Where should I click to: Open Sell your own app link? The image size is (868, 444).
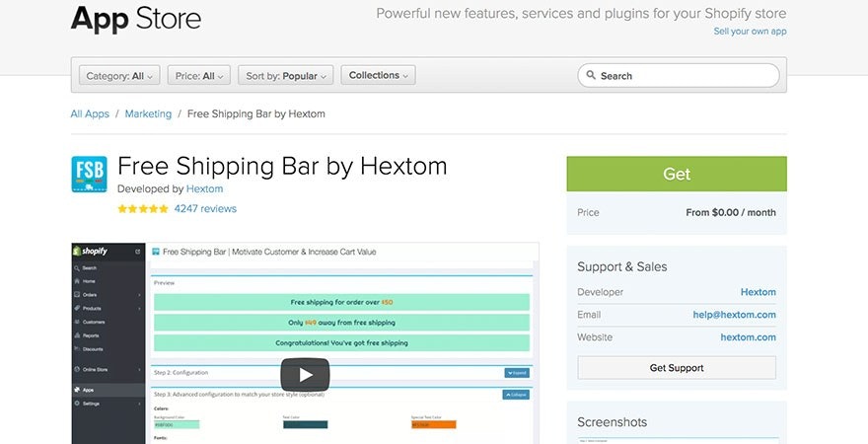click(750, 32)
